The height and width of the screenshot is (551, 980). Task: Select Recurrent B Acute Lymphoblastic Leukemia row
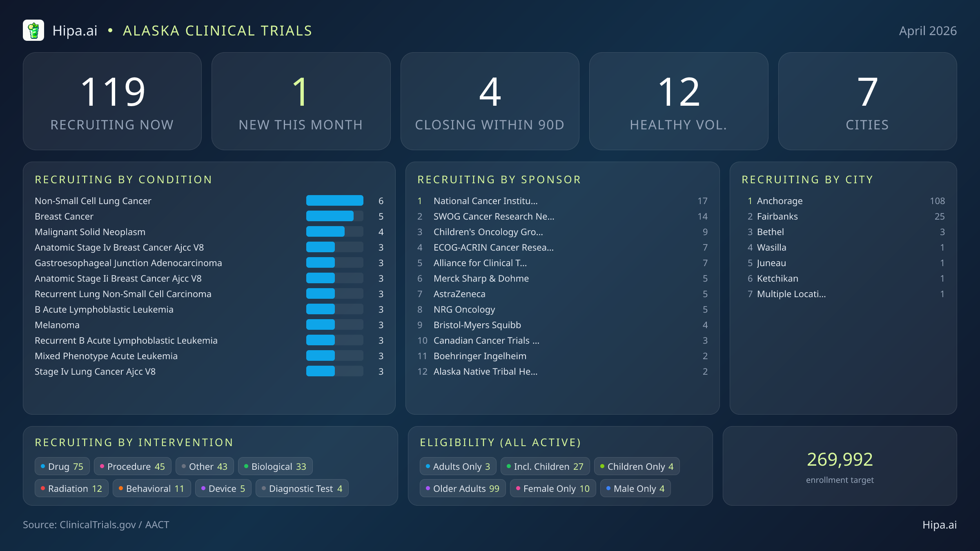pyautogui.click(x=209, y=340)
